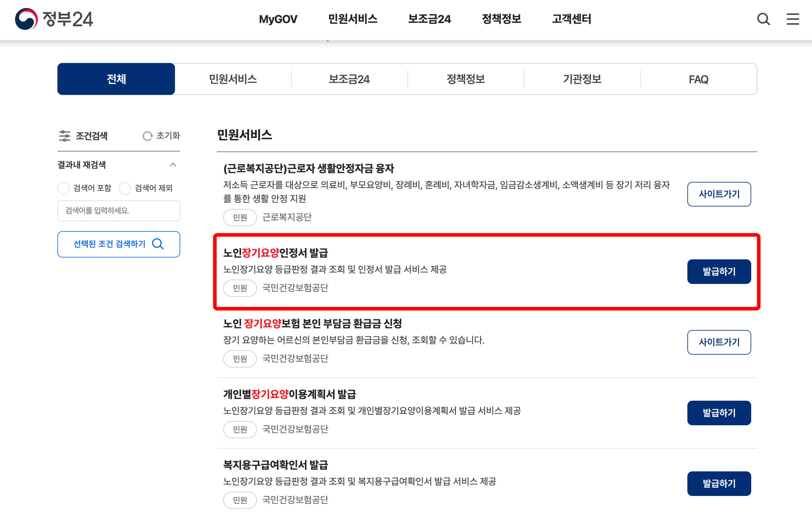
Task: Click the 검색어를 입력하세요 input field
Action: coord(119,210)
